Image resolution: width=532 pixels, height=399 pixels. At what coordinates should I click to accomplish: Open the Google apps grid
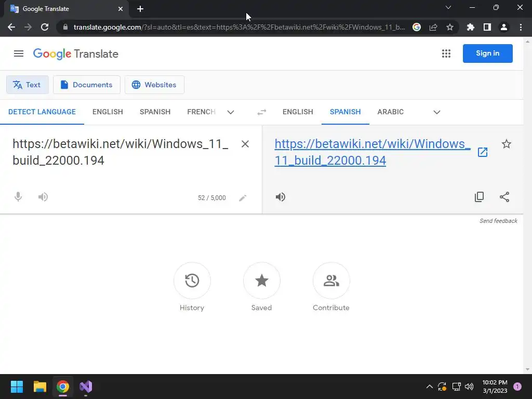[446, 54]
